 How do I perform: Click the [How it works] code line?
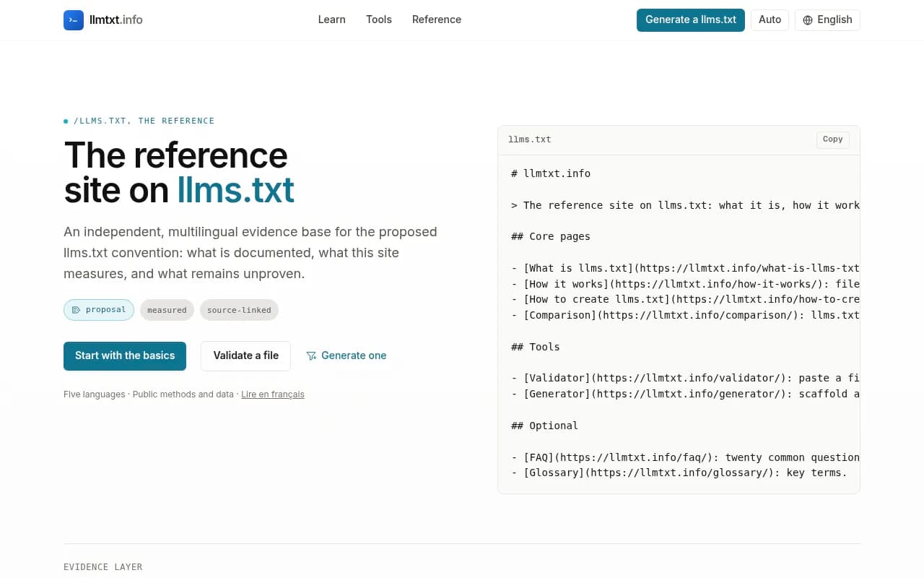pyautogui.click(x=685, y=284)
